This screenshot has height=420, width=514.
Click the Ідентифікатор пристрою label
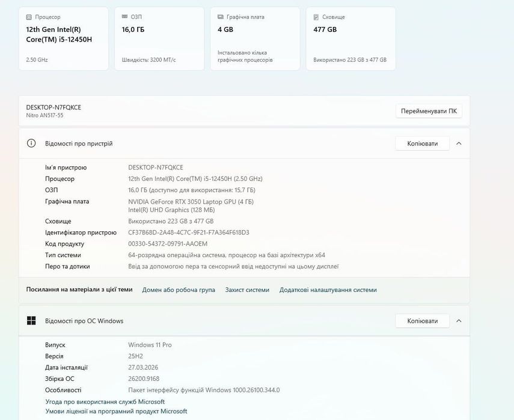pos(81,233)
